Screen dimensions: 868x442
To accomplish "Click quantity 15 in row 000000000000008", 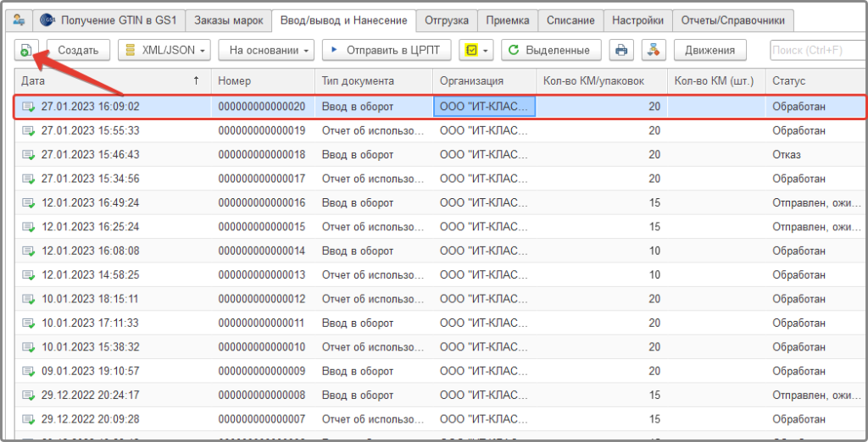I will pyautogui.click(x=654, y=395).
